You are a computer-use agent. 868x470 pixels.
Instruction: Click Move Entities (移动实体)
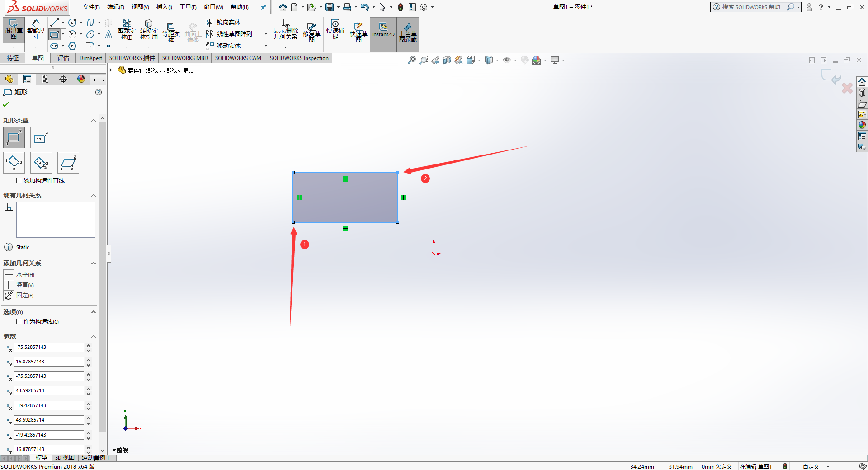click(223, 46)
